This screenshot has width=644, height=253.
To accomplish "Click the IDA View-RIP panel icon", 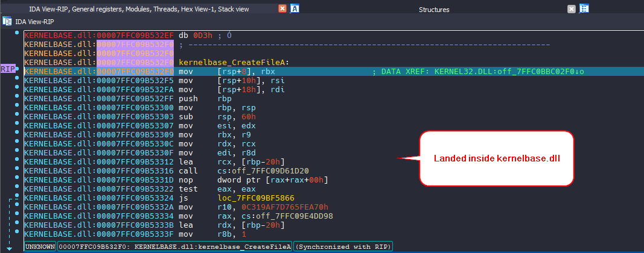I will click(x=7, y=21).
